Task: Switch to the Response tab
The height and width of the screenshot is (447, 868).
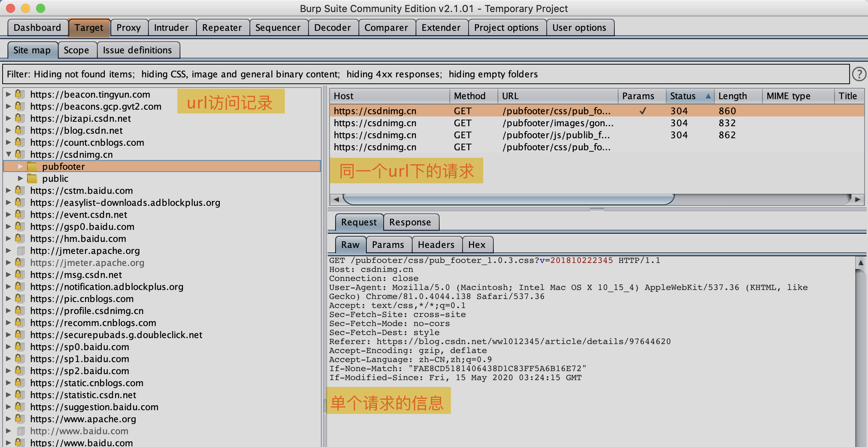Action: tap(410, 222)
